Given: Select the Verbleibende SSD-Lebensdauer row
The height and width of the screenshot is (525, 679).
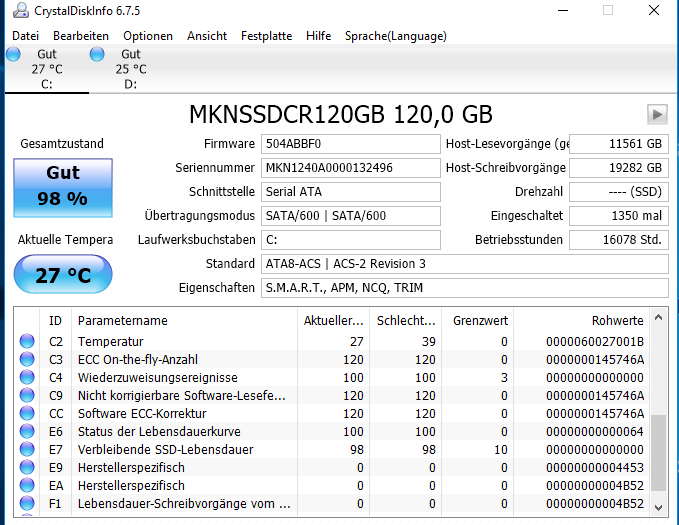Looking at the screenshot, I should [x=332, y=449].
